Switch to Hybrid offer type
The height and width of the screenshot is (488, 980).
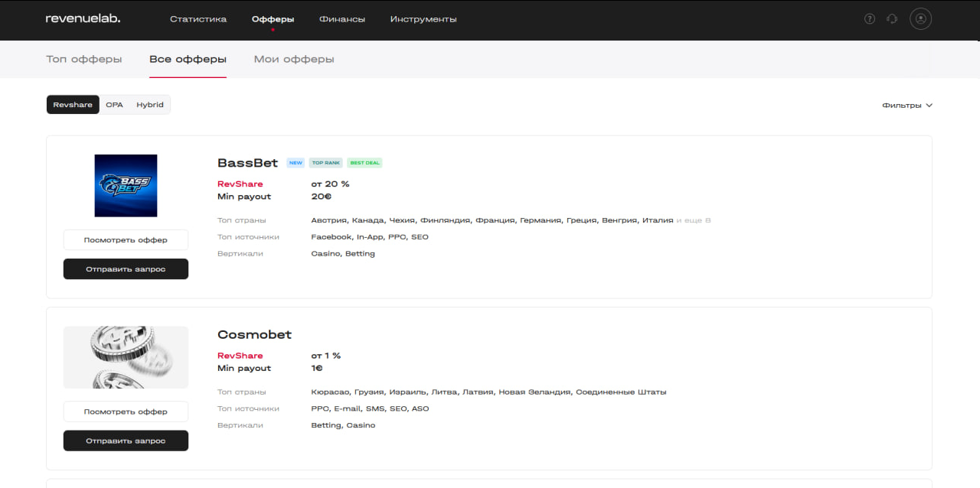150,105
